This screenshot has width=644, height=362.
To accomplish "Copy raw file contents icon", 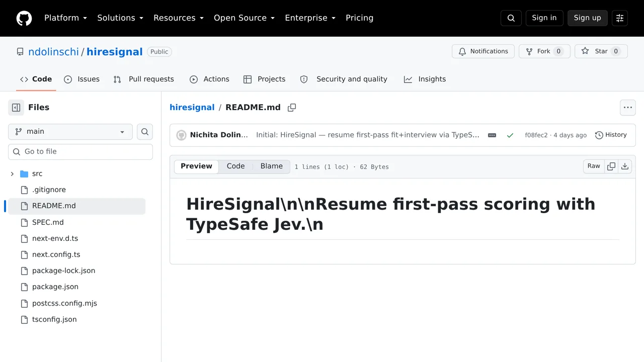I will click(x=611, y=166).
